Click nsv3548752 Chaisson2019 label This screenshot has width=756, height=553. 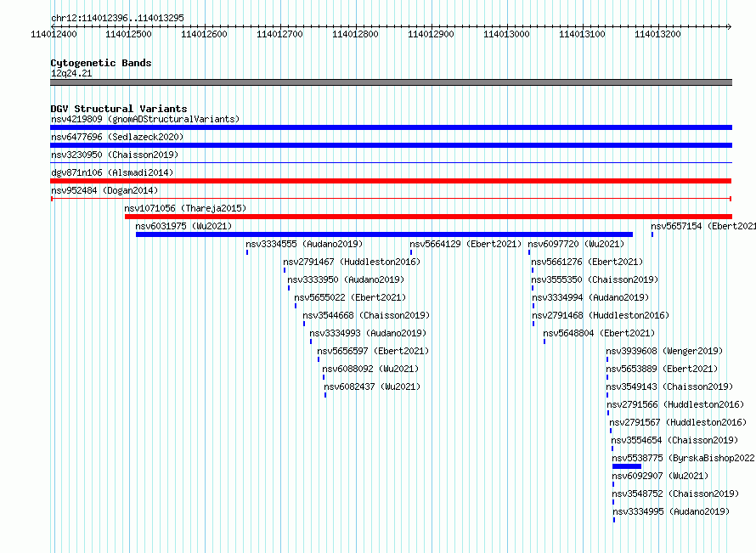[675, 494]
